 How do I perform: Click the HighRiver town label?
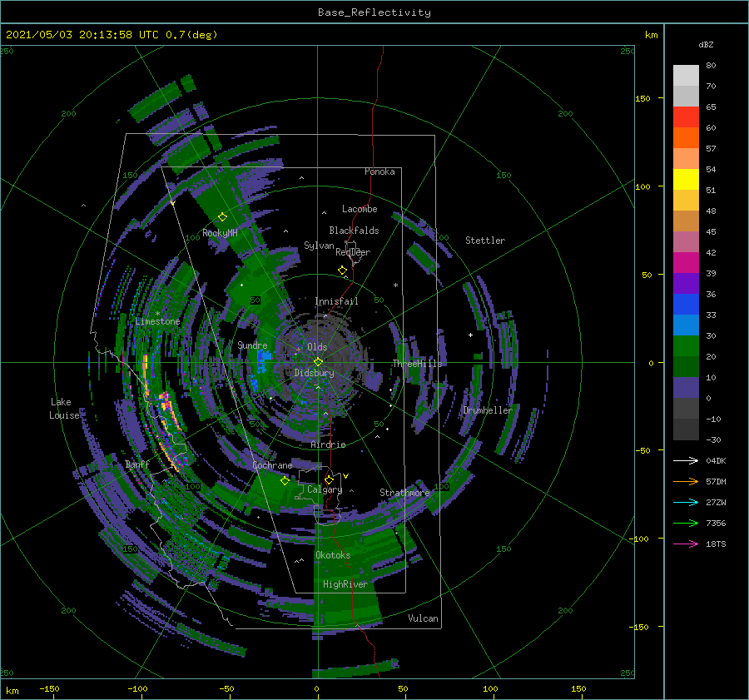pyautogui.click(x=345, y=584)
